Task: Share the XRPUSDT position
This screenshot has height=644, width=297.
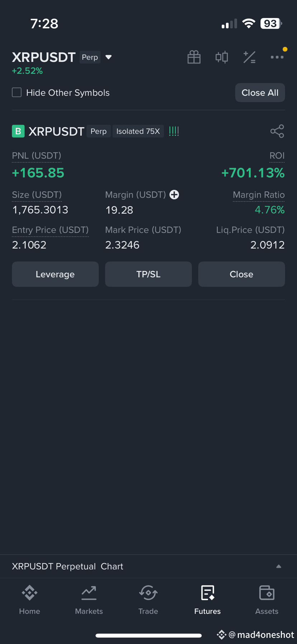Action: (277, 131)
